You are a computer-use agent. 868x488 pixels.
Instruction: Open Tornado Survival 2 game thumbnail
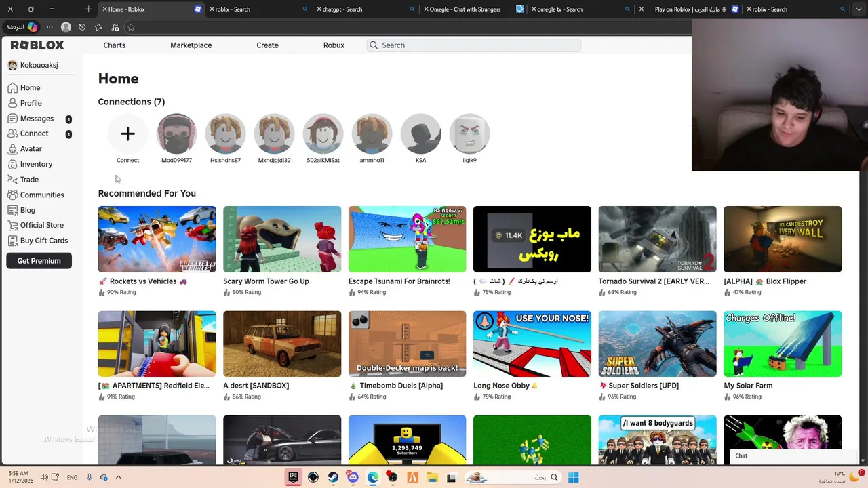click(657, 239)
